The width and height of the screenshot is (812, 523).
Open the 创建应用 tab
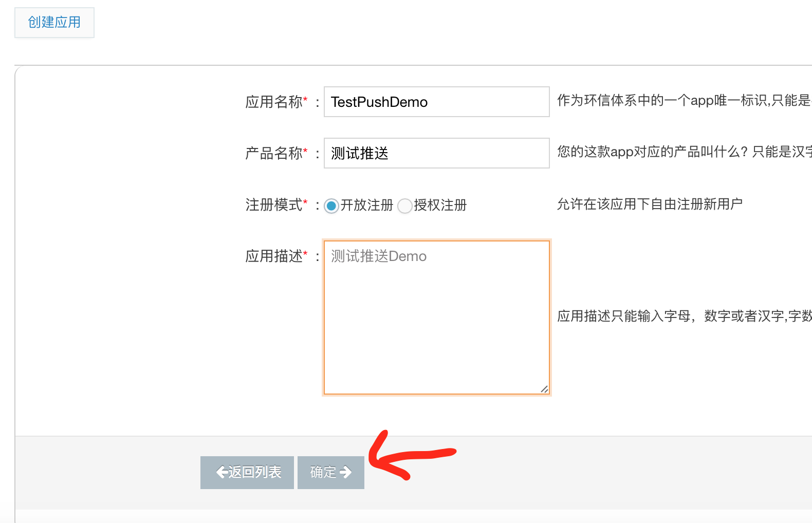click(54, 23)
